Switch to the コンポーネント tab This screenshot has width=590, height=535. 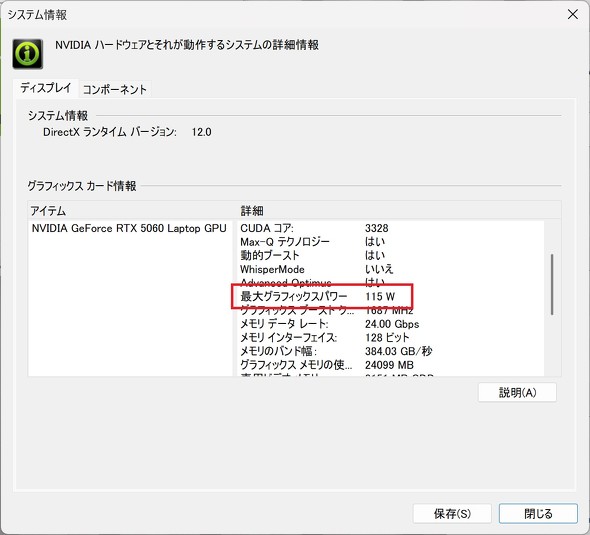(x=115, y=89)
